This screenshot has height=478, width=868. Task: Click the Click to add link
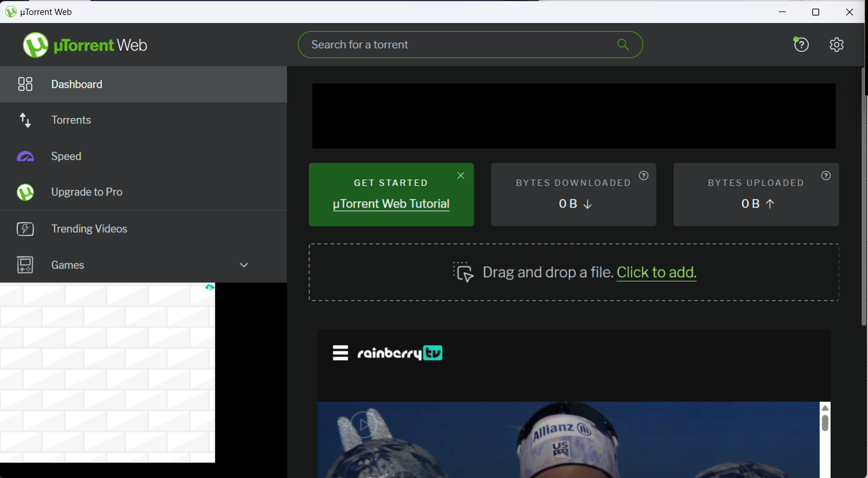click(656, 272)
